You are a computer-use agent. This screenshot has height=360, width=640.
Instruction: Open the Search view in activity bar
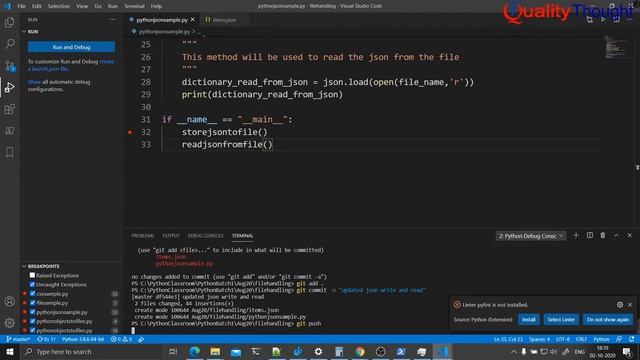pos(9,44)
